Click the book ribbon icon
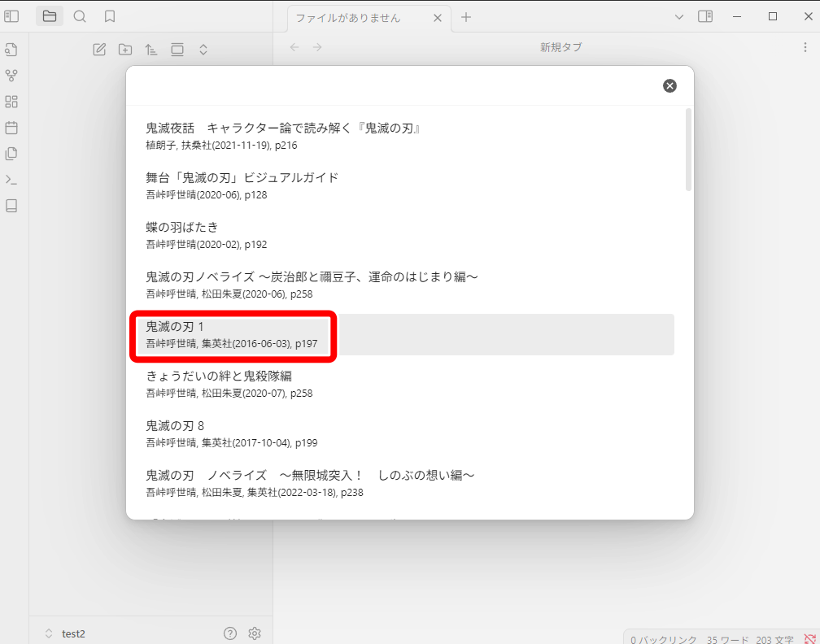The height and width of the screenshot is (644, 820). click(11, 206)
